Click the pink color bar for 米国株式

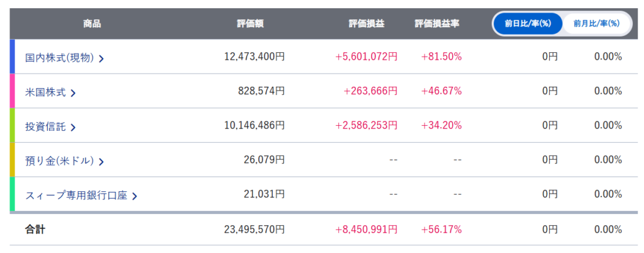pyautogui.click(x=12, y=91)
